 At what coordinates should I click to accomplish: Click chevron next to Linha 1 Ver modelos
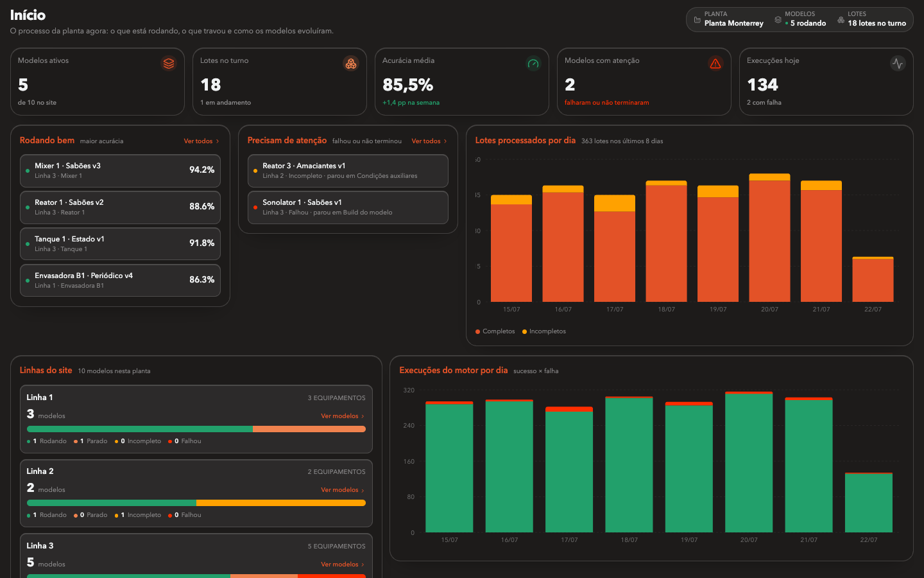tap(363, 416)
